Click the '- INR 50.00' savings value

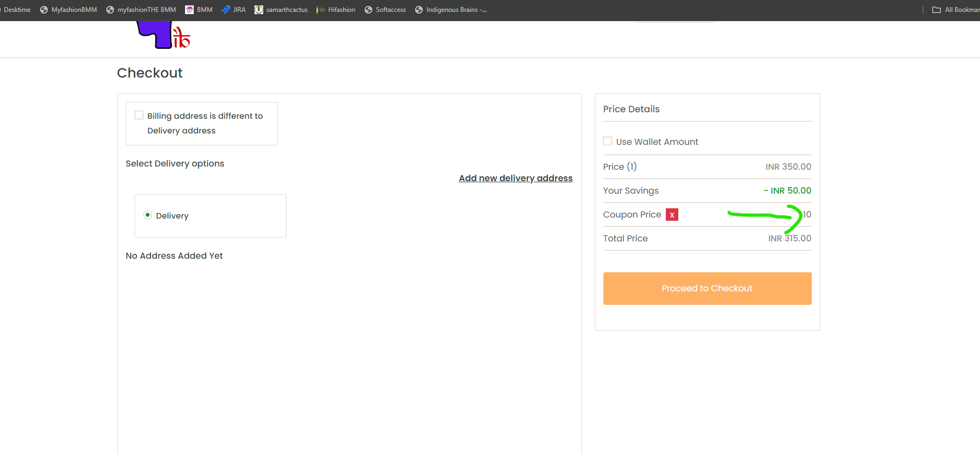(787, 190)
